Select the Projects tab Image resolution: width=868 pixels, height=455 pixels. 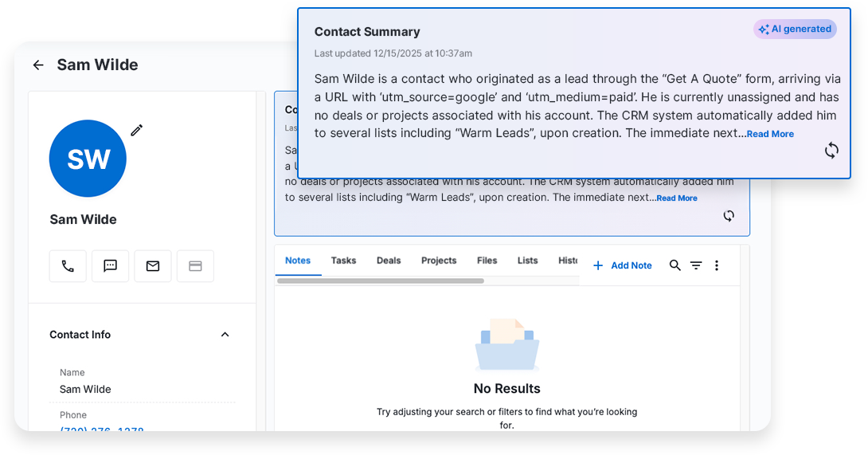(439, 261)
